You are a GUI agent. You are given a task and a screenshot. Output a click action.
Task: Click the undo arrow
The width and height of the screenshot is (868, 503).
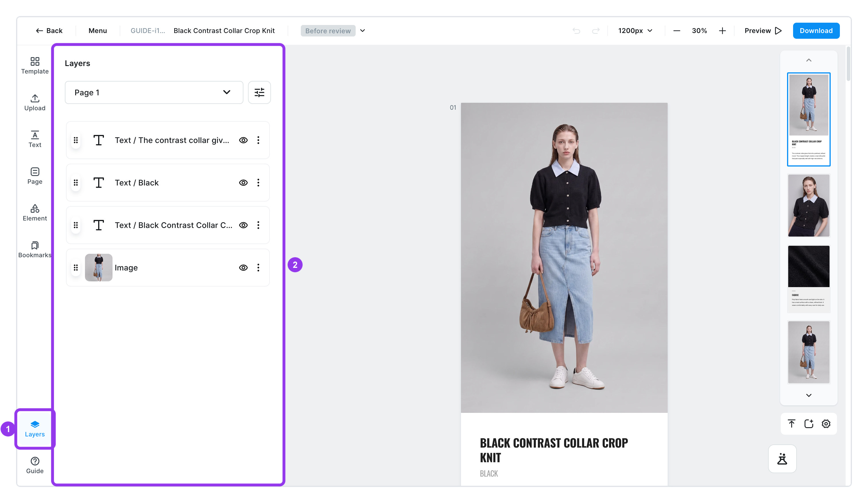[576, 31]
